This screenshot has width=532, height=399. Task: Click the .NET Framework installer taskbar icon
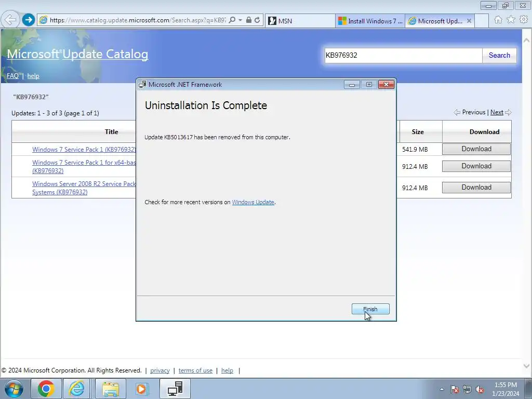coord(175,389)
